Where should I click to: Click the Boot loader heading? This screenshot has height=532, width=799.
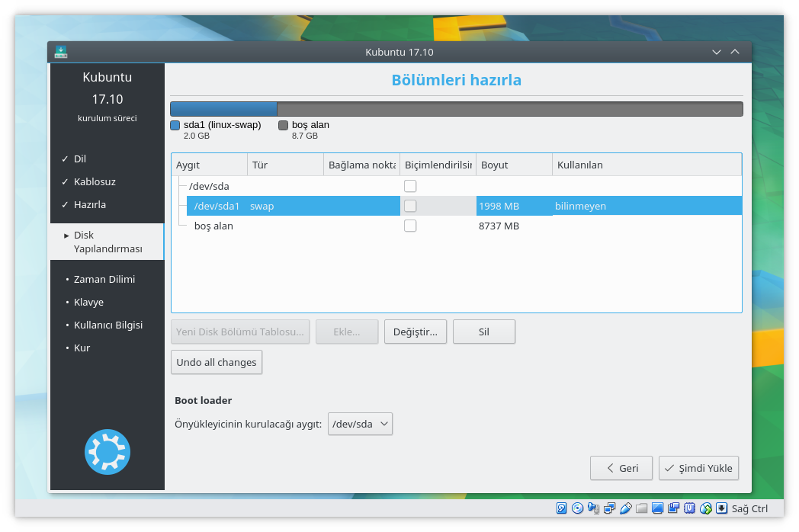coord(204,401)
